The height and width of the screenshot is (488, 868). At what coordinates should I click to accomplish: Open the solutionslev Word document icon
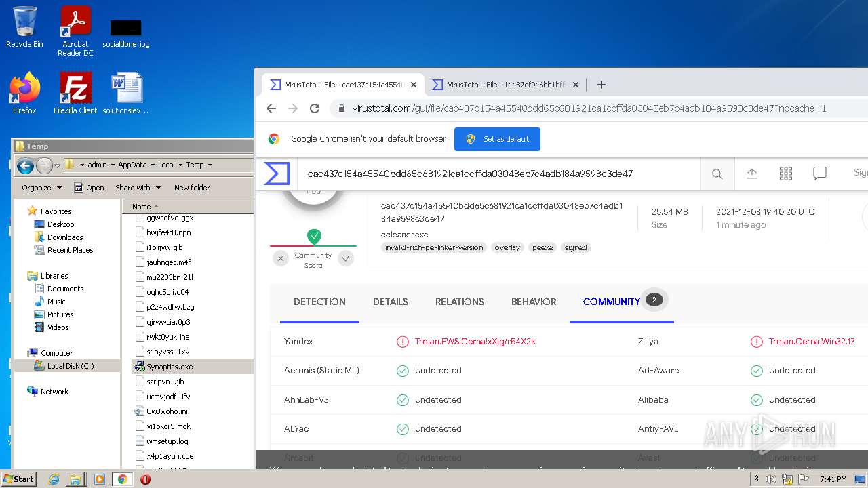[126, 94]
